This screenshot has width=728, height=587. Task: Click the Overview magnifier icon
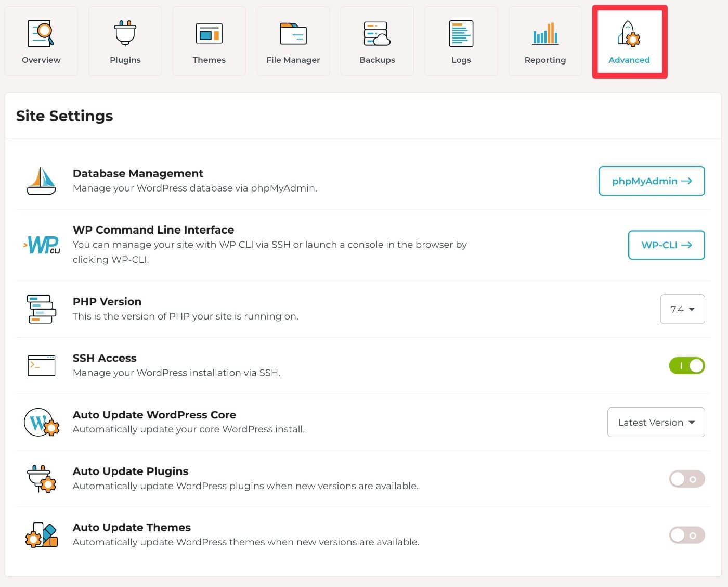click(x=41, y=33)
